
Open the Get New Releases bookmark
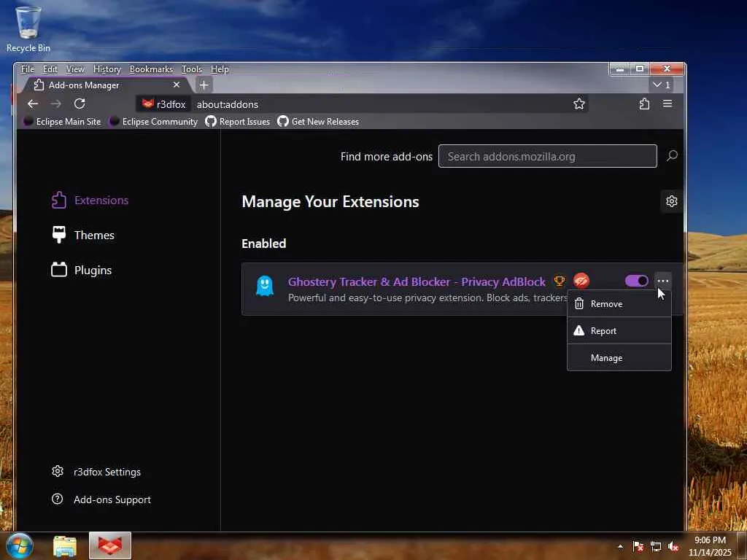click(318, 122)
